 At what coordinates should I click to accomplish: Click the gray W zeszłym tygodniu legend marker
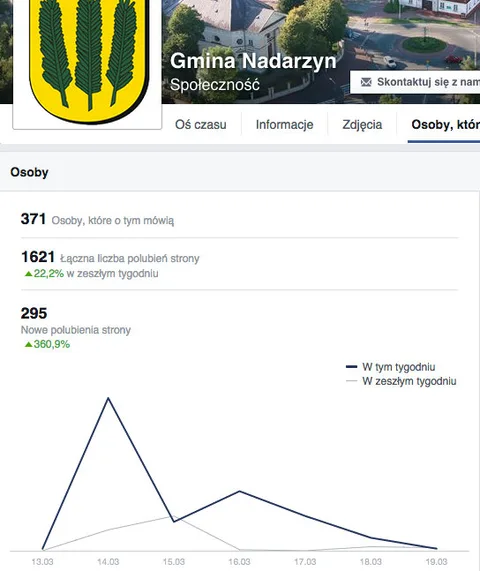pos(351,381)
